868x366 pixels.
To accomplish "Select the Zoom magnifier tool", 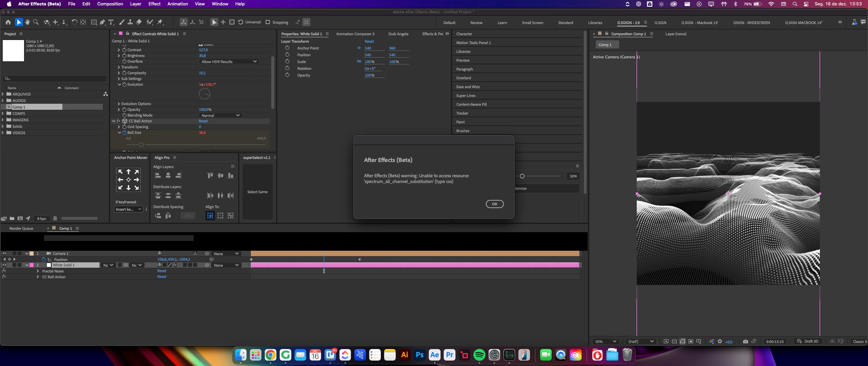I will [36, 22].
